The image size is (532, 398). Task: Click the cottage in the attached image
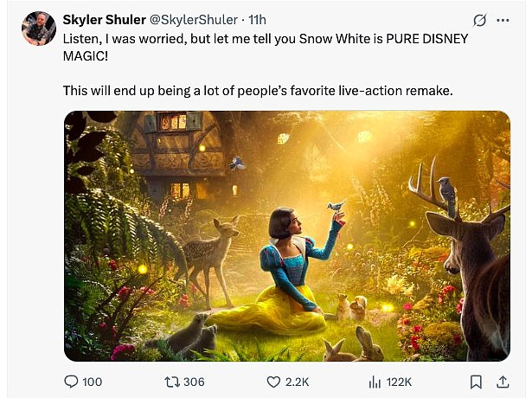[x=173, y=151]
